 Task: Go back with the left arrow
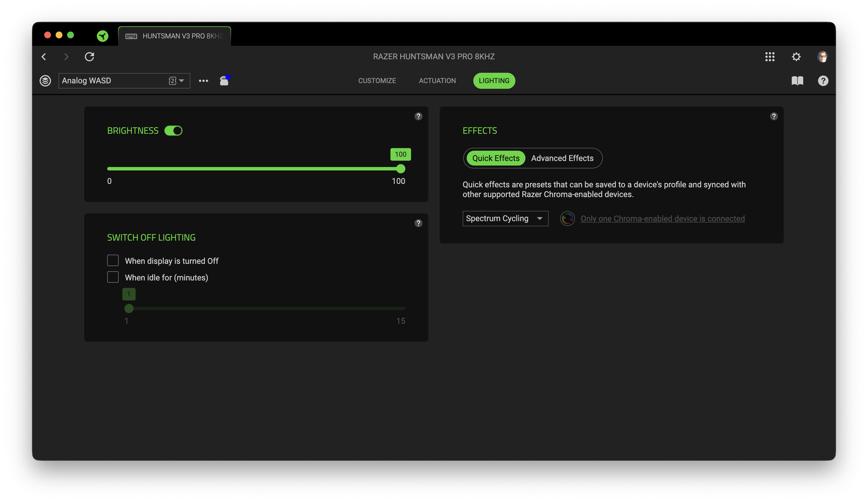point(44,56)
